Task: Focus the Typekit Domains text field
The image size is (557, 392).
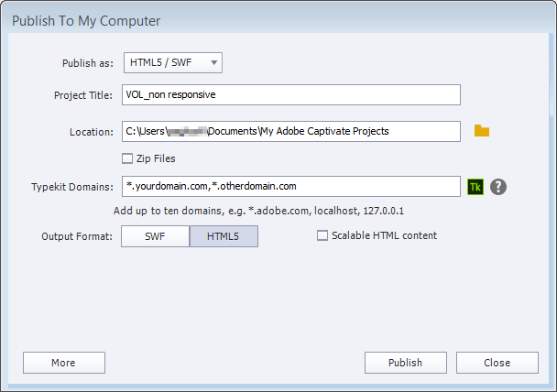Action: pyautogui.click(x=290, y=186)
